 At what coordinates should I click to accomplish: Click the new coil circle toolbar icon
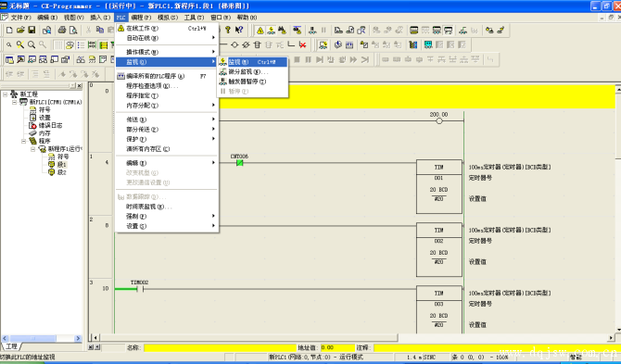[x=234, y=45]
